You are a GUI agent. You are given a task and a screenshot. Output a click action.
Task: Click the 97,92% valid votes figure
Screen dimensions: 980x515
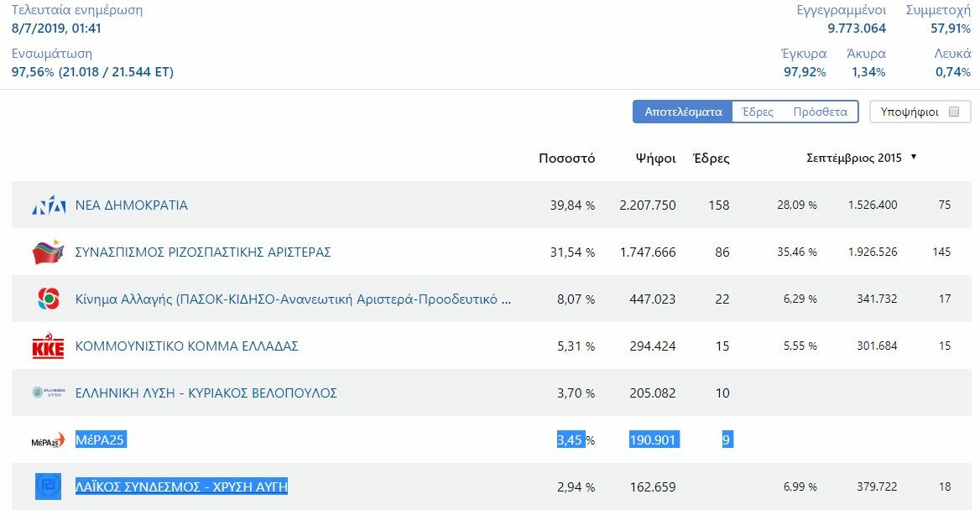805,72
